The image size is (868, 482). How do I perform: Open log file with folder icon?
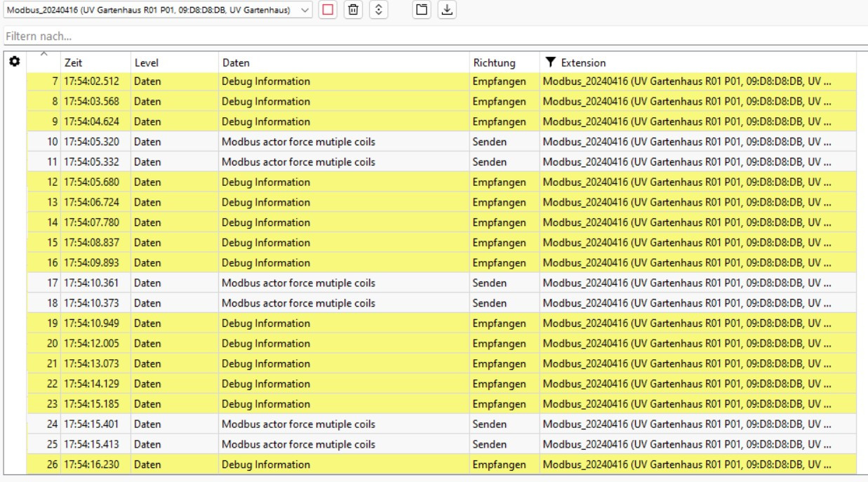tap(421, 10)
